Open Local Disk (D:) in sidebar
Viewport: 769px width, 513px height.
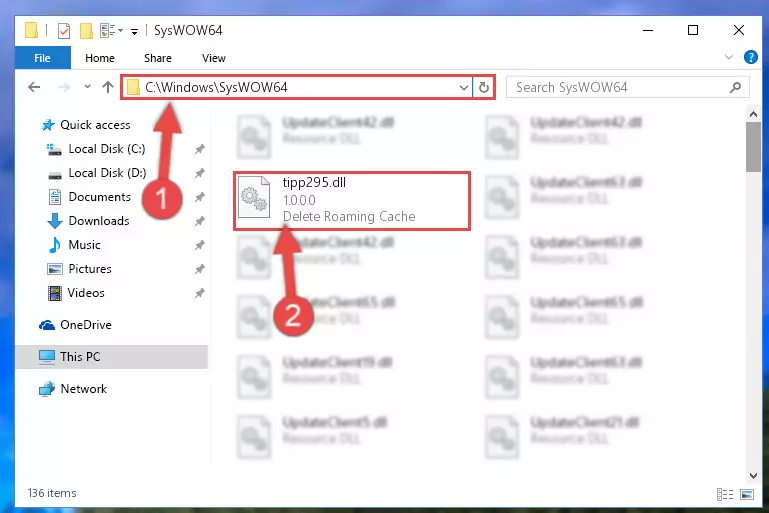pos(107,173)
